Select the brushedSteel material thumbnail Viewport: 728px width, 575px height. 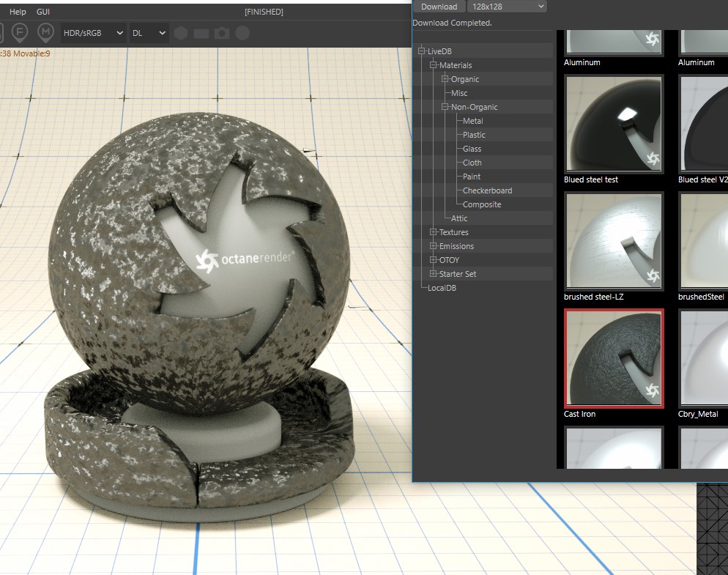(703, 241)
